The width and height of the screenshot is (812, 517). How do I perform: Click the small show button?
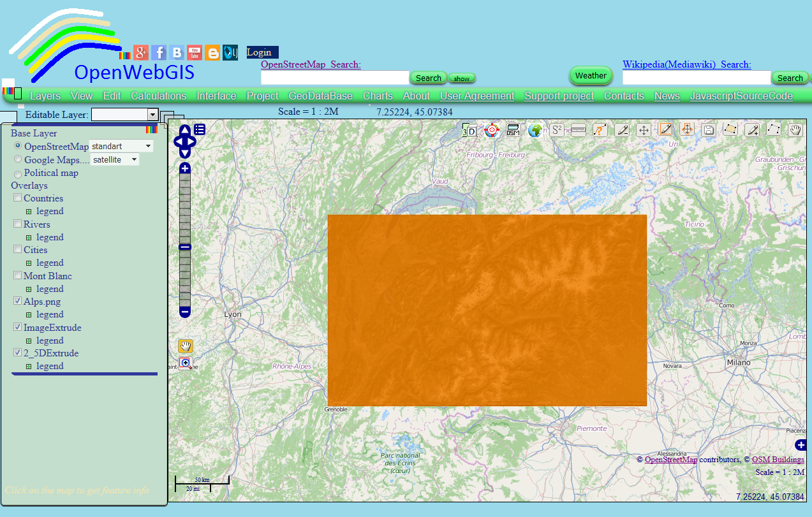(462, 78)
